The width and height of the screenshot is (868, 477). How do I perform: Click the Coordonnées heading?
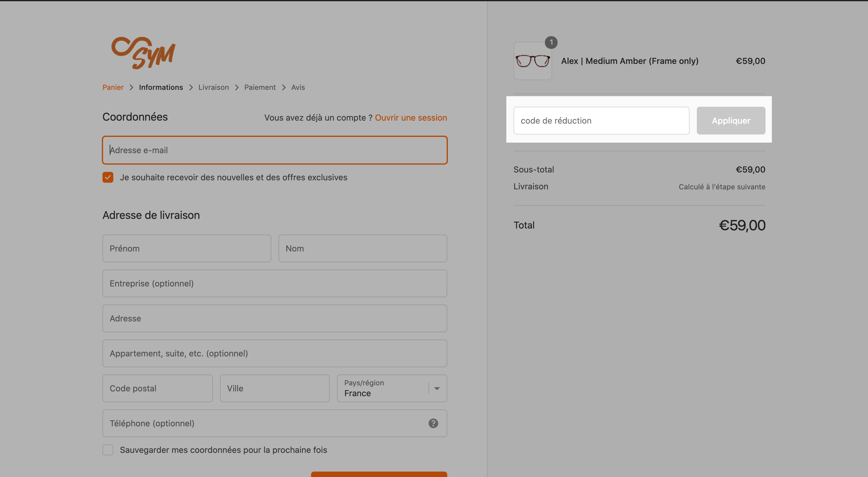click(135, 117)
